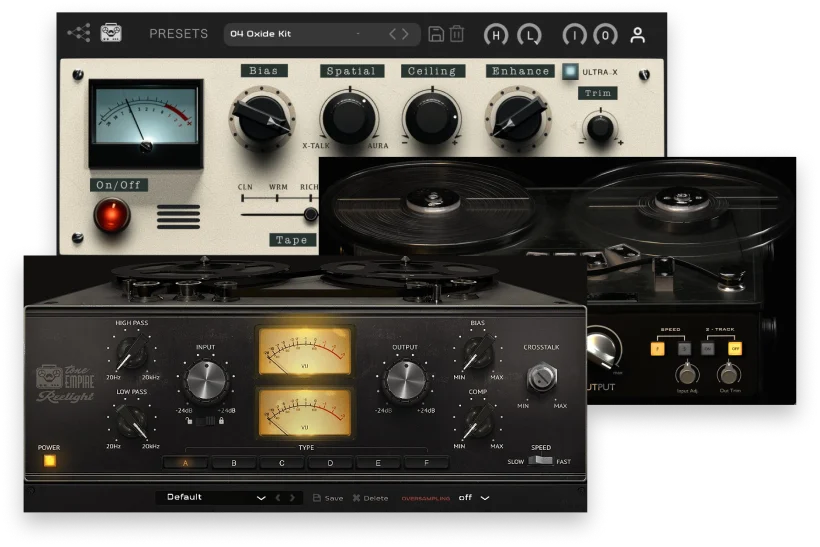Select speed F button on reel deck plugin
Screen dimensions: 820x547
click(x=657, y=348)
